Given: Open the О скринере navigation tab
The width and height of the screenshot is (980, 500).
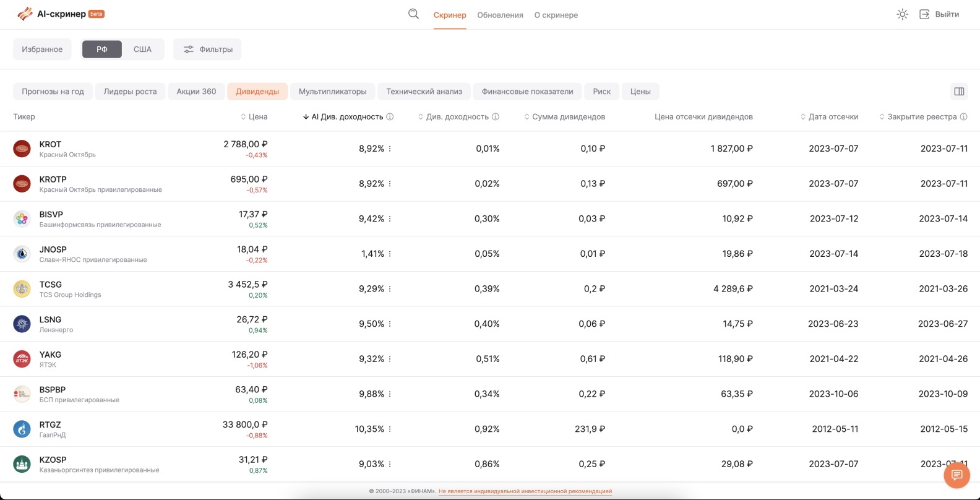Looking at the screenshot, I should pos(556,15).
